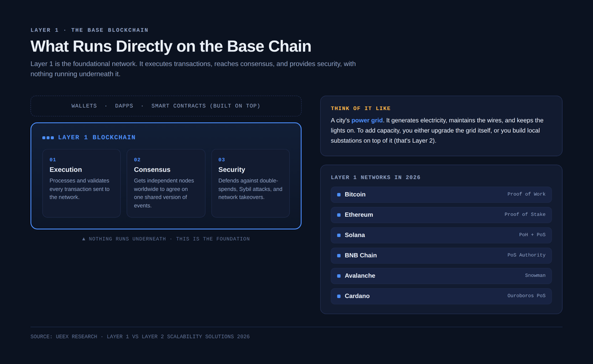Click the blue bullet next to Cardano
The height and width of the screenshot is (364, 593).
coord(339,296)
